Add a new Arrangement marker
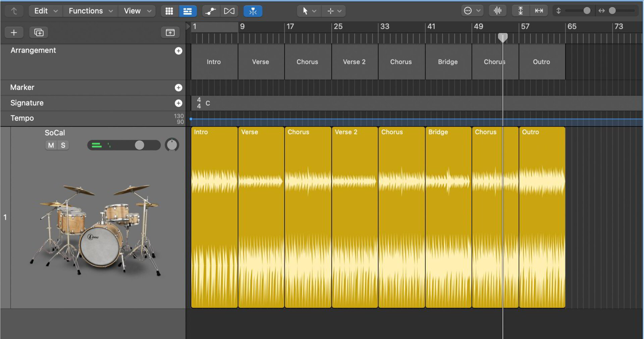Viewport: 644px width, 339px height. tap(179, 51)
